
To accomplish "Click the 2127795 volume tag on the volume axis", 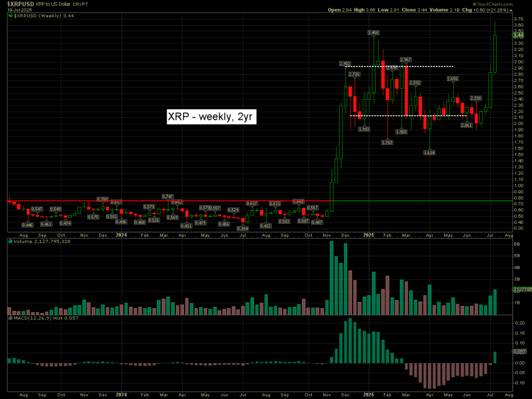I will 522,289.
